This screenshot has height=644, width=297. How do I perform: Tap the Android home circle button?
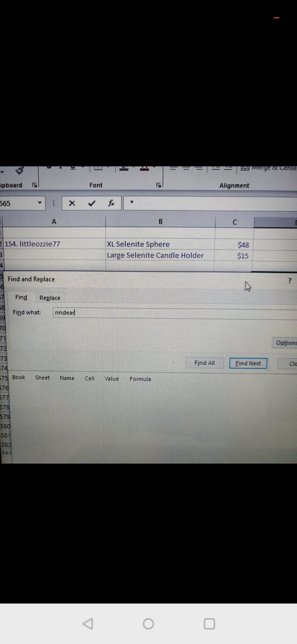148,624
